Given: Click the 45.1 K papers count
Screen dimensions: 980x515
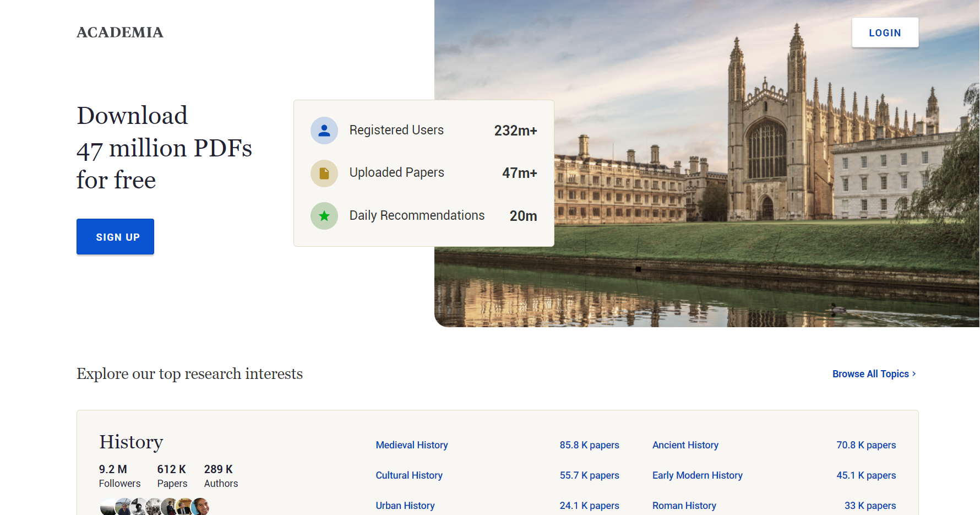Looking at the screenshot, I should [866, 475].
